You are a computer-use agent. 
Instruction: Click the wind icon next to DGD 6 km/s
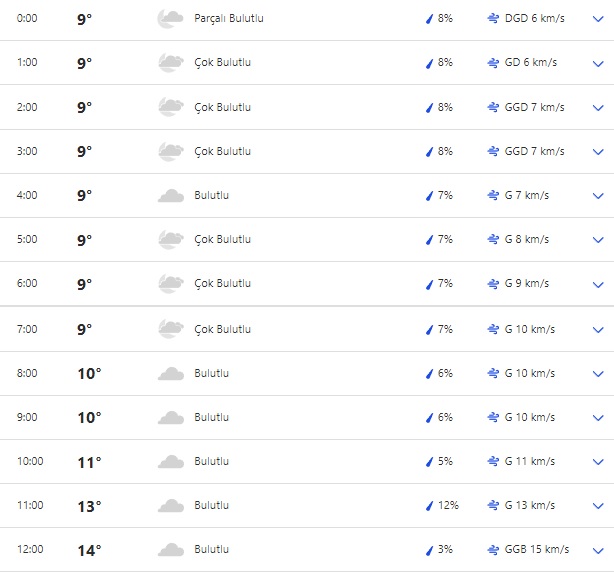[x=493, y=18]
